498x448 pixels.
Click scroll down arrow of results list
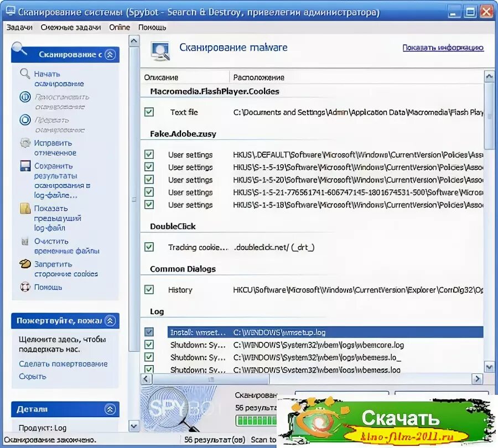pyautogui.click(x=489, y=367)
